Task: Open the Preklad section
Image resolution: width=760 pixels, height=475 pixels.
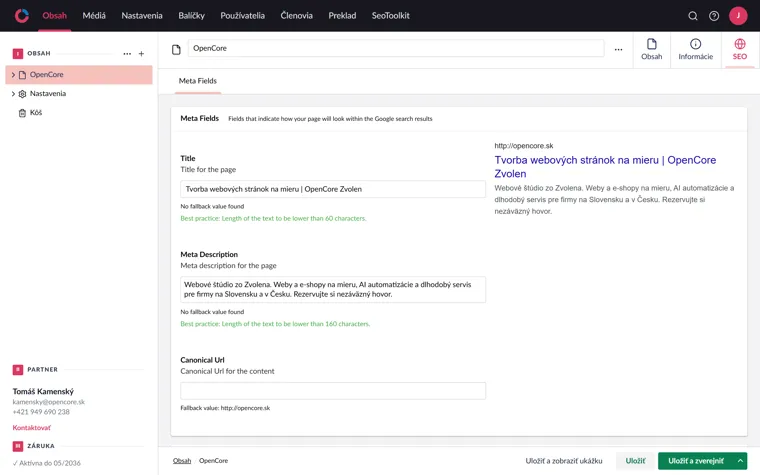Action: point(342,16)
